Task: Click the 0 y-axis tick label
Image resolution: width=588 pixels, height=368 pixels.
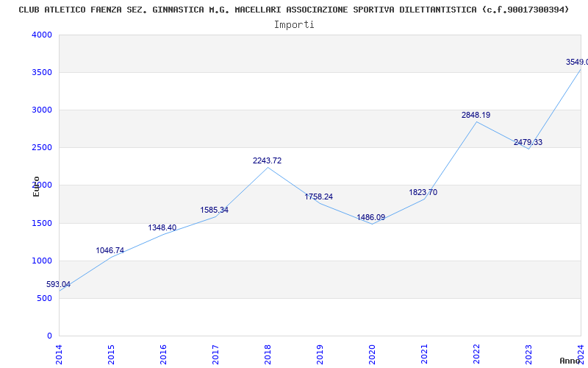Action: pyautogui.click(x=49, y=336)
